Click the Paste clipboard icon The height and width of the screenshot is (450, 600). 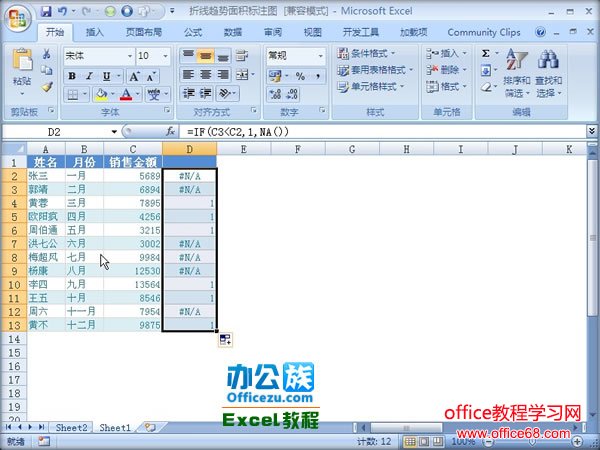coord(22,60)
